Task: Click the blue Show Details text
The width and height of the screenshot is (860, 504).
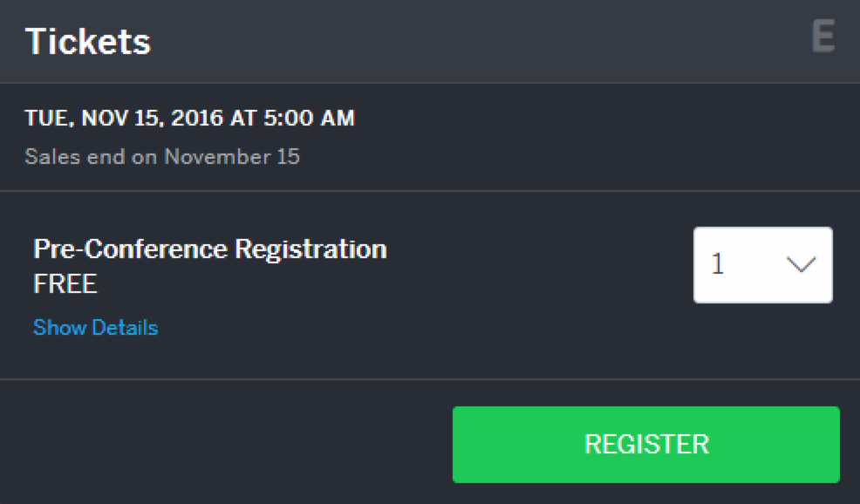Action: [x=95, y=328]
